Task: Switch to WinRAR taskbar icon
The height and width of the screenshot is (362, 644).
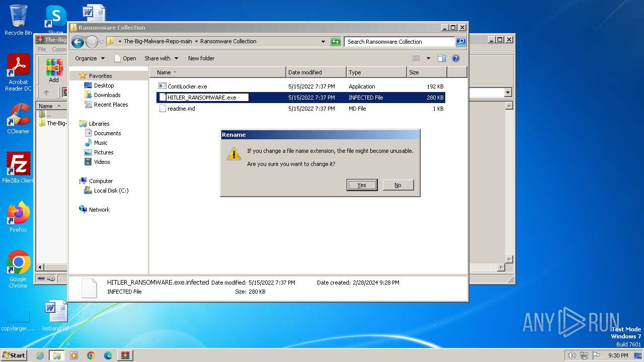Action: [x=125, y=355]
